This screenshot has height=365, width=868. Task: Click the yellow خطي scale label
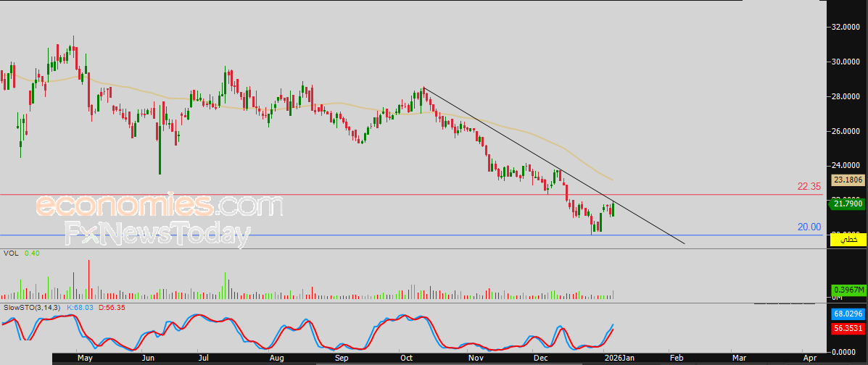click(849, 240)
